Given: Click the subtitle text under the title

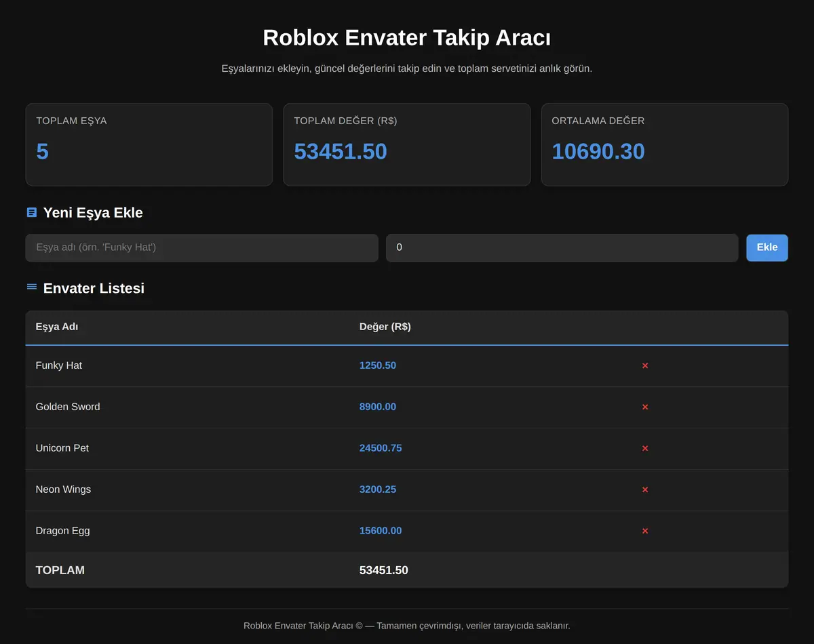Looking at the screenshot, I should [x=407, y=68].
